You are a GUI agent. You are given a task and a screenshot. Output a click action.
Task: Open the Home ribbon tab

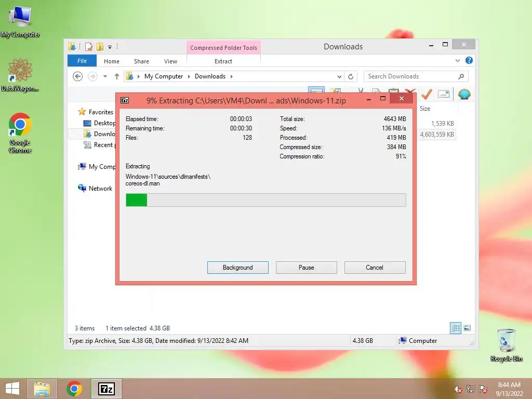[111, 61]
